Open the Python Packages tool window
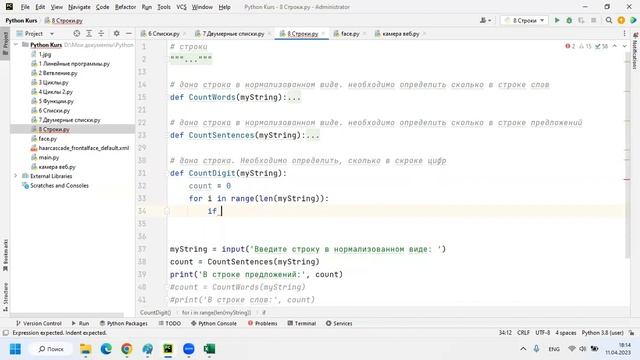Image resolution: width=640 pixels, height=360 pixels. click(123, 323)
